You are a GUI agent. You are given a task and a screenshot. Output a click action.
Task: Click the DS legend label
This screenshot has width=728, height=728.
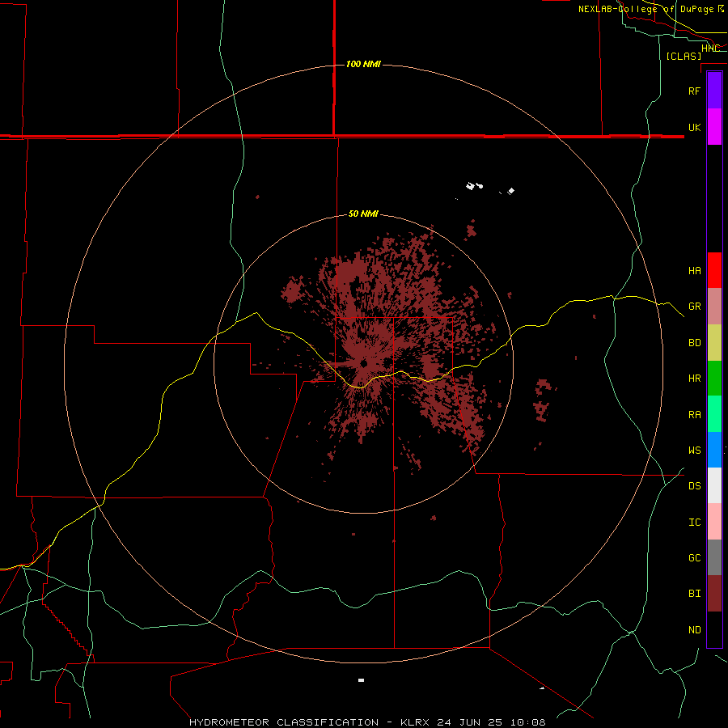694,486
